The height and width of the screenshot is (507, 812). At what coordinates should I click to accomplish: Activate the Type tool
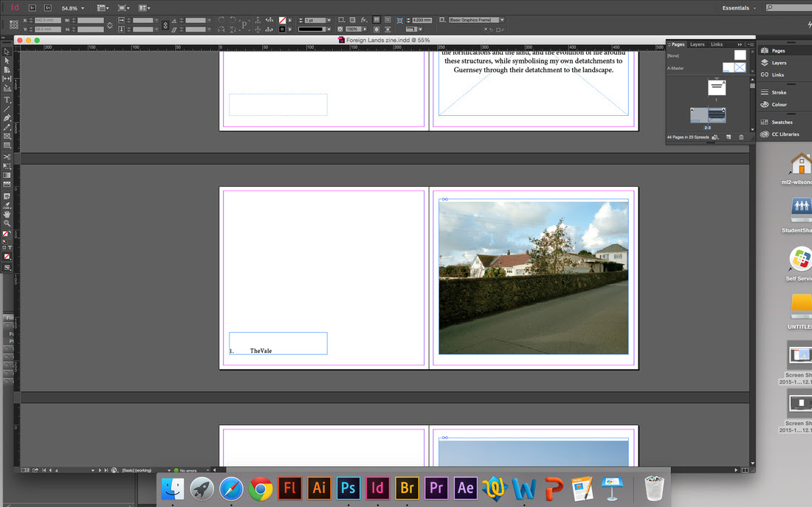(x=7, y=100)
